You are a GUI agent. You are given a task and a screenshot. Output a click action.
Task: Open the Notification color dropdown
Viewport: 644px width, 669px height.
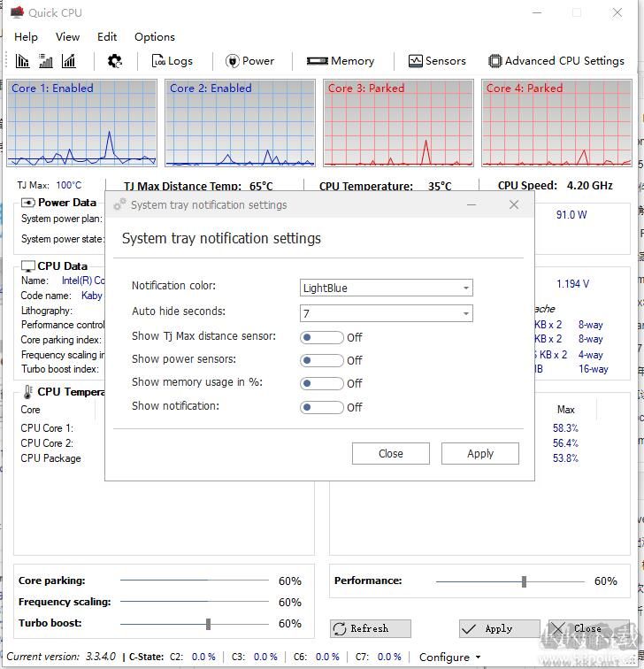387,288
